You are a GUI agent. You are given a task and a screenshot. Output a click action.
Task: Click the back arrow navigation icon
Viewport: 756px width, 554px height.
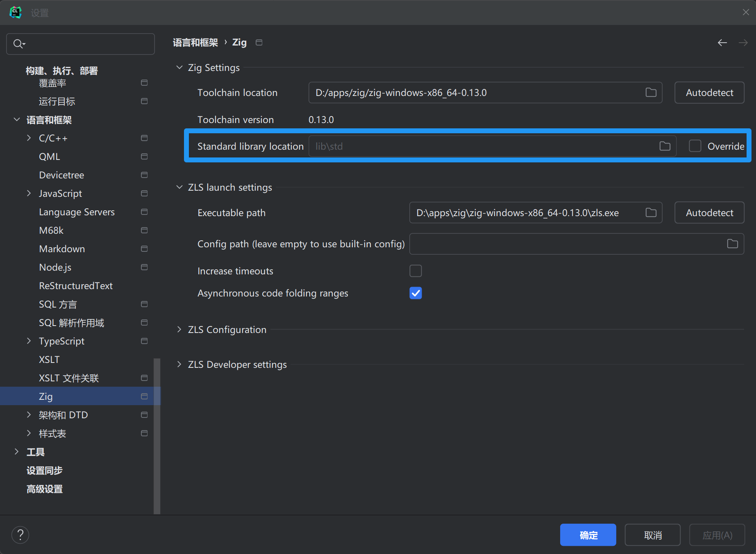[x=722, y=43]
